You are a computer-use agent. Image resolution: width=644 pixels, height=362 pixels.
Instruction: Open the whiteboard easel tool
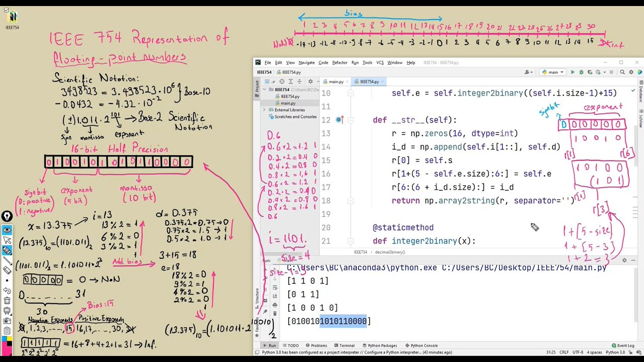coord(8,310)
